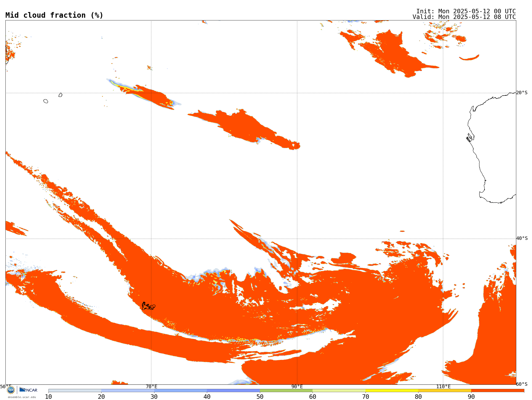Open the ensemble.ucar.edu text link
Image resolution: width=532 pixels, height=400 pixels.
point(22,397)
